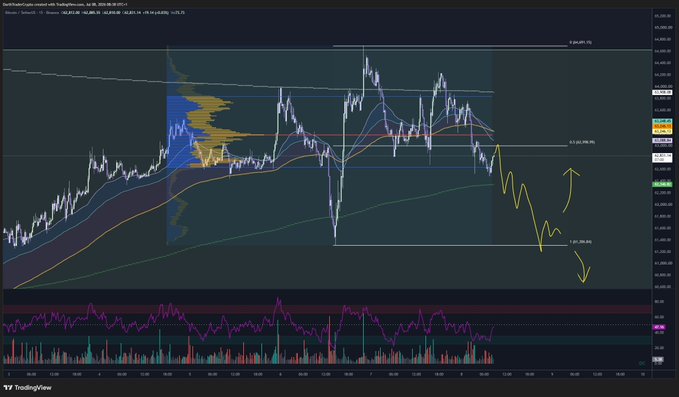
Task: Click date label '6' on time axis
Action: [x=280, y=374]
